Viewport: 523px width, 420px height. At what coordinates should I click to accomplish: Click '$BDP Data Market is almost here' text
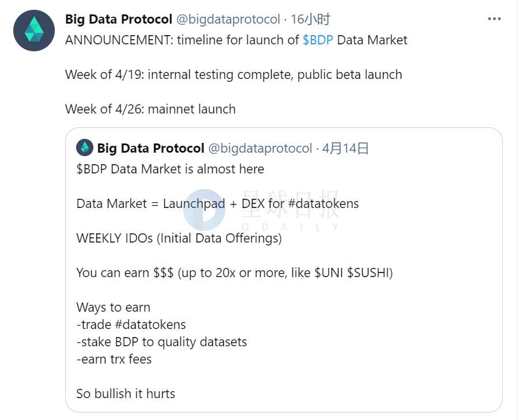click(170, 169)
